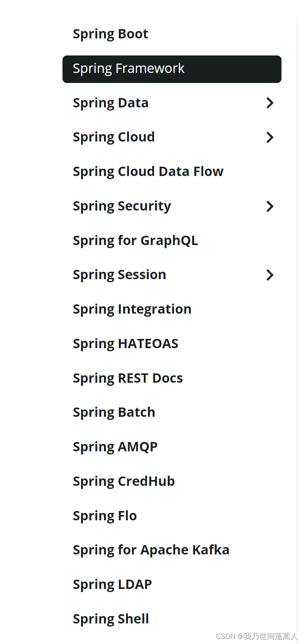Screen dimensions: 304x644
Task: Open the Spring Integration link
Action: 132,309
